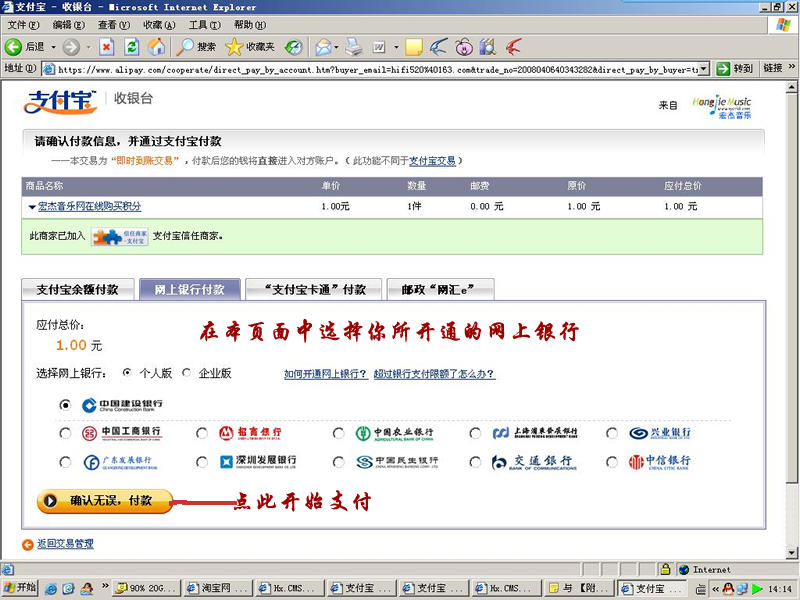Pick the 上海浦东发展银行 radio button
The width and height of the screenshot is (800, 600).
coord(475,433)
